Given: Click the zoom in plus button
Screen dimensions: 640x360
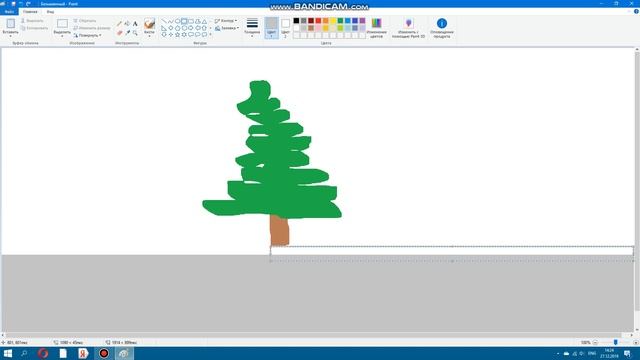Looking at the screenshot, I should (x=636, y=342).
